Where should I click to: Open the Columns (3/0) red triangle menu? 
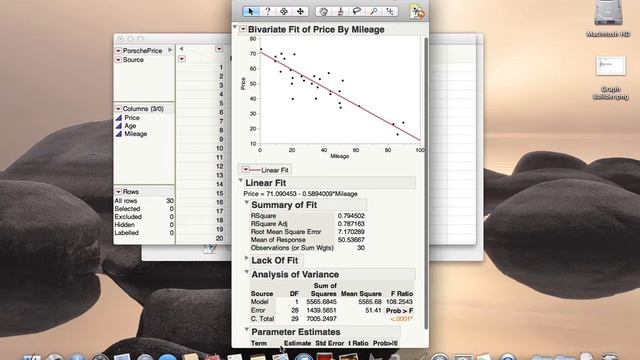pos(118,109)
